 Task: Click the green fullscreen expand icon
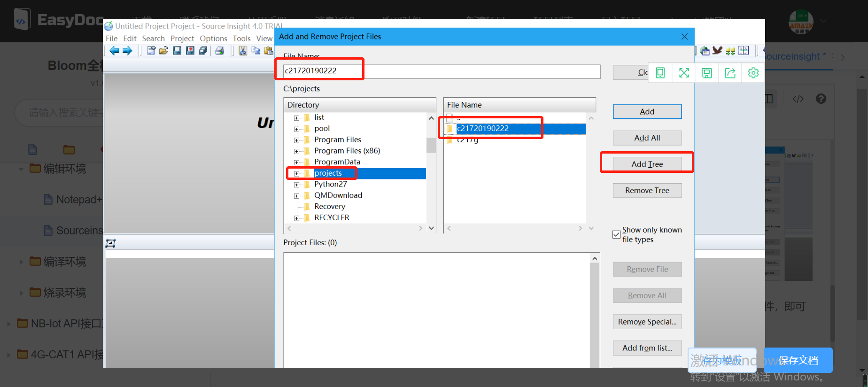click(684, 73)
